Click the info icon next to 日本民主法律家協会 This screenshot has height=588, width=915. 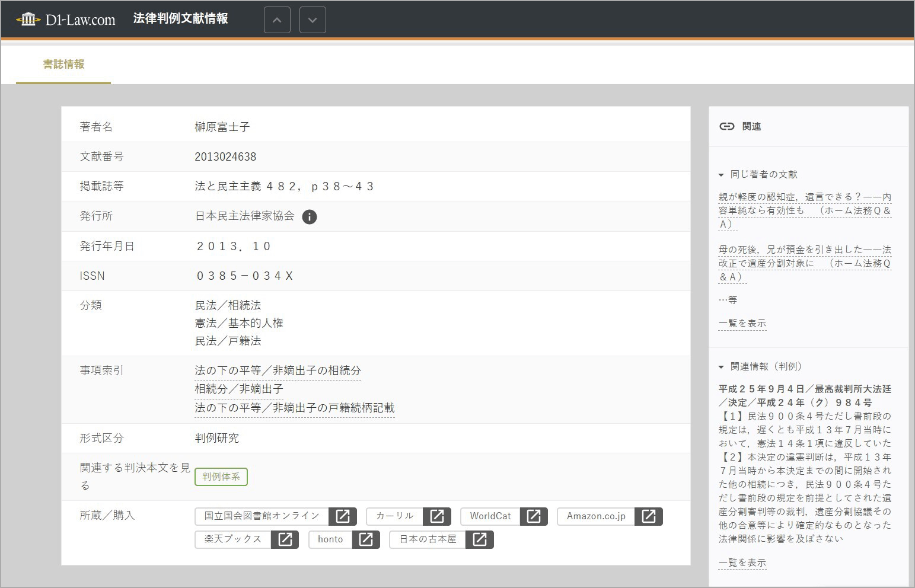[309, 217]
